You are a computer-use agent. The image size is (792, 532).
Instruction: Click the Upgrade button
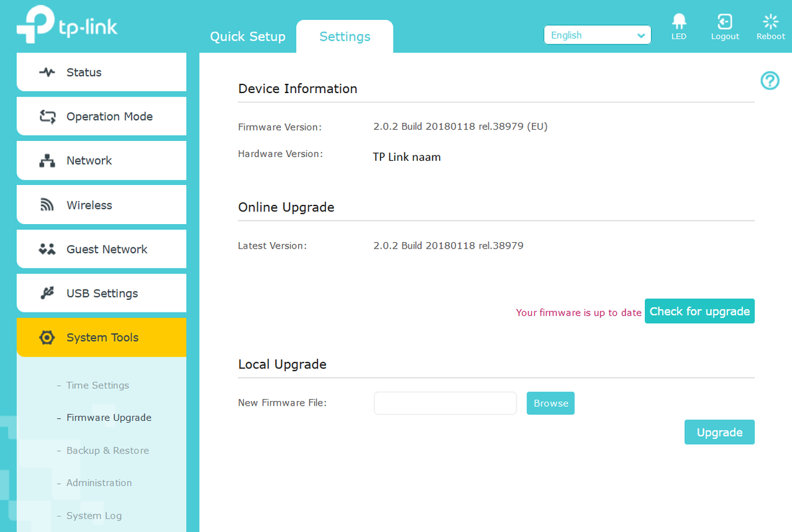pyautogui.click(x=719, y=432)
